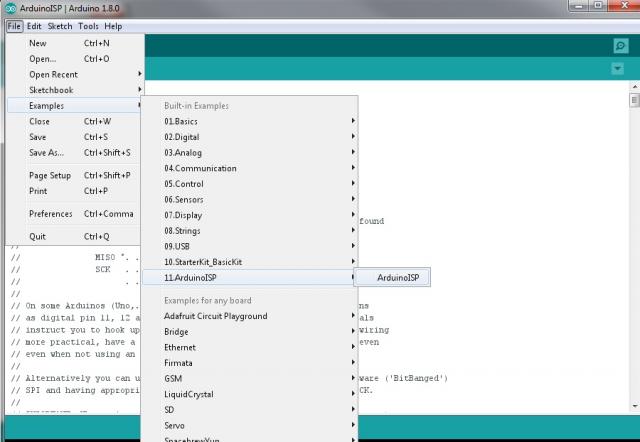Choose Quit from the File menu

click(x=75, y=236)
